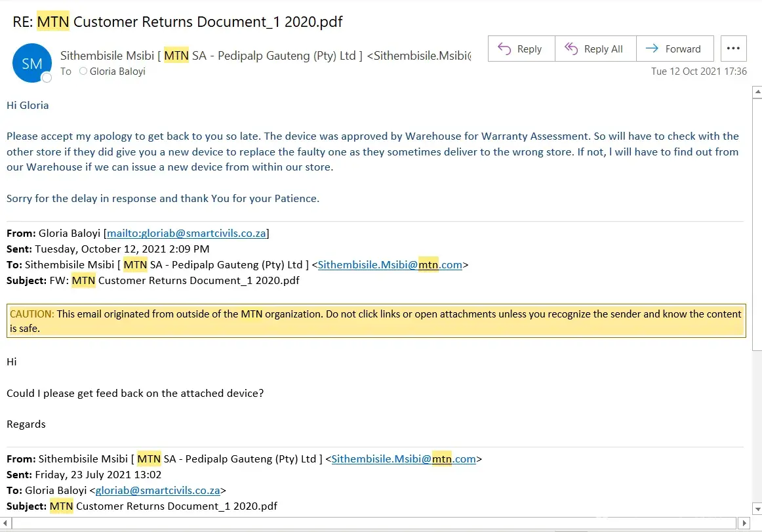This screenshot has width=762, height=532.
Task: Click the Reply button
Action: click(521, 49)
